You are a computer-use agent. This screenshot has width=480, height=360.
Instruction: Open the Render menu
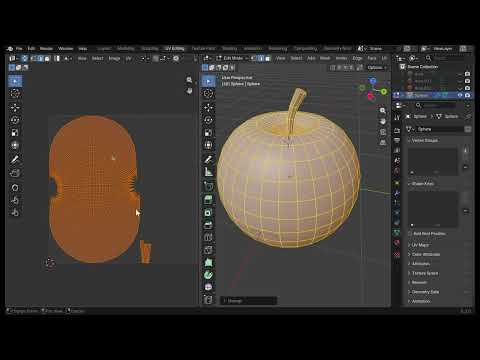(46, 49)
